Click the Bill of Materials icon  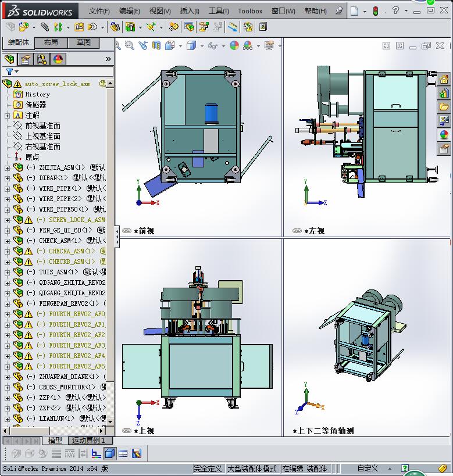188,27
